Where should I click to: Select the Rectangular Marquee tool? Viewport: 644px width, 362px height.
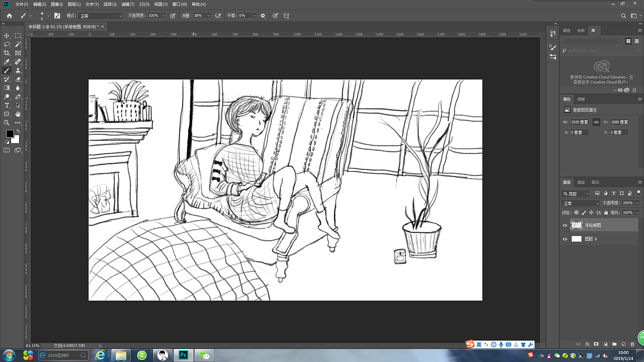[18, 36]
